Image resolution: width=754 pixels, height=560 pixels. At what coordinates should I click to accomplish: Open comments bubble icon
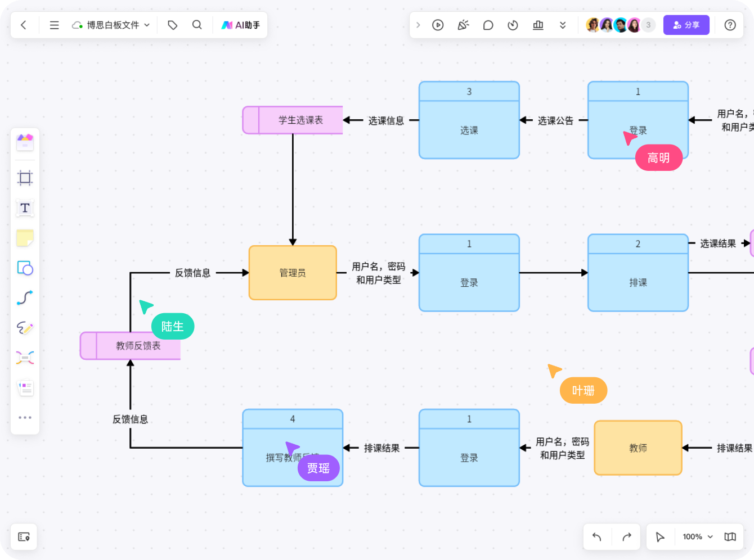click(488, 25)
